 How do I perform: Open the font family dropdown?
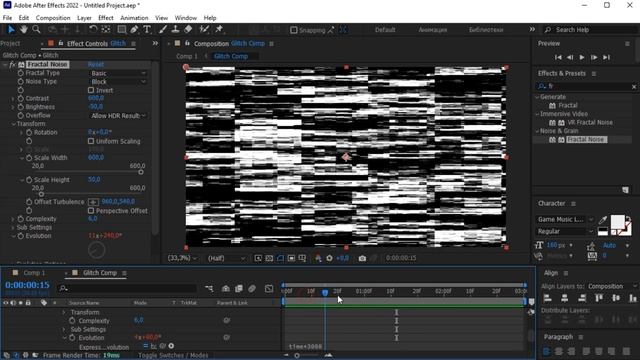[x=565, y=220]
